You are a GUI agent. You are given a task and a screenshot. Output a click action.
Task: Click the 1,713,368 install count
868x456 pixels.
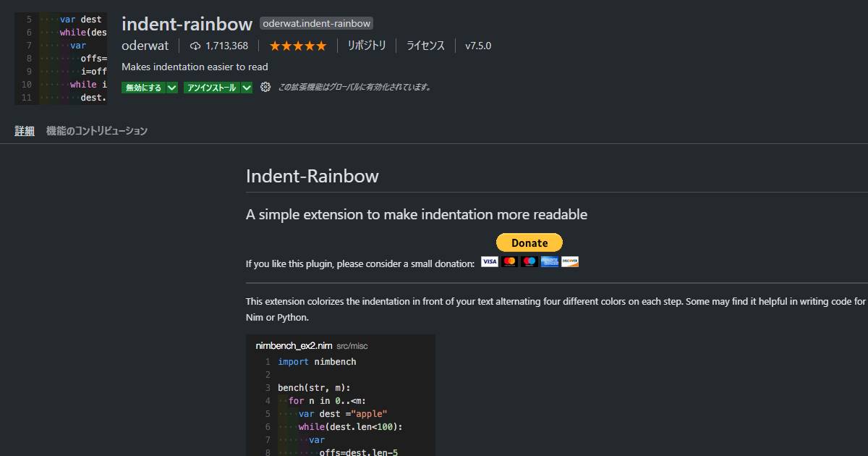point(226,46)
